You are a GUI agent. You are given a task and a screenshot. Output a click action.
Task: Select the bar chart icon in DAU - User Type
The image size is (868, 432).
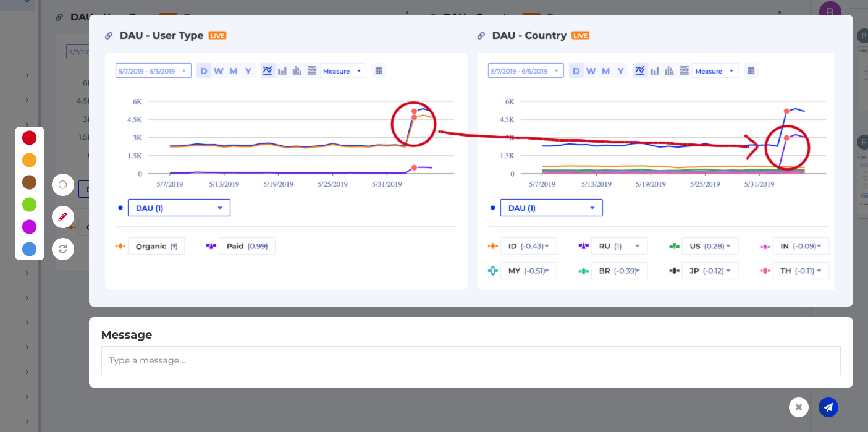coord(282,71)
